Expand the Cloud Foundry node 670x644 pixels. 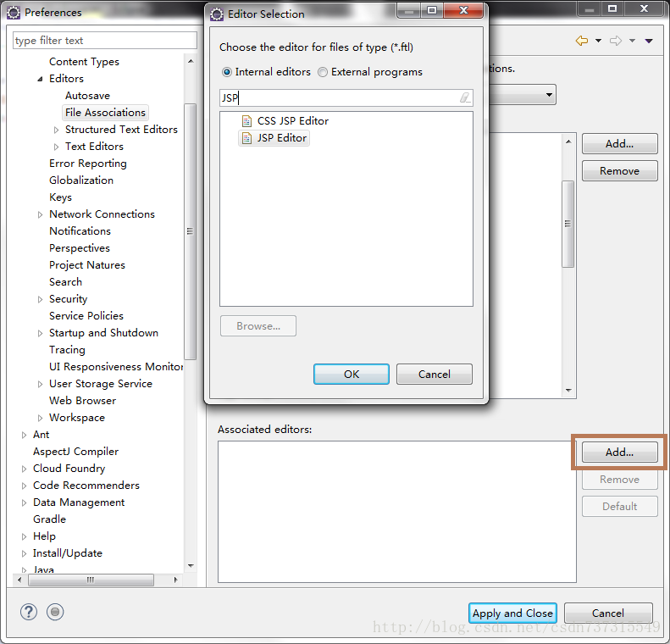(24, 469)
